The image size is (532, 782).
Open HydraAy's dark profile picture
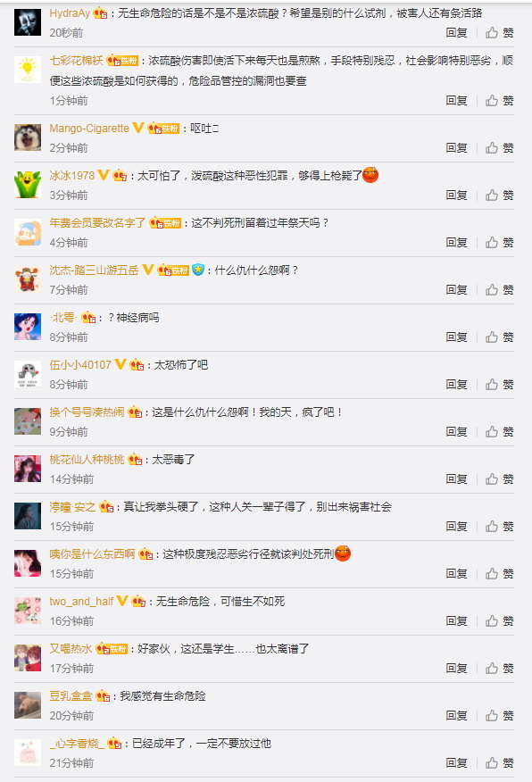(x=28, y=22)
